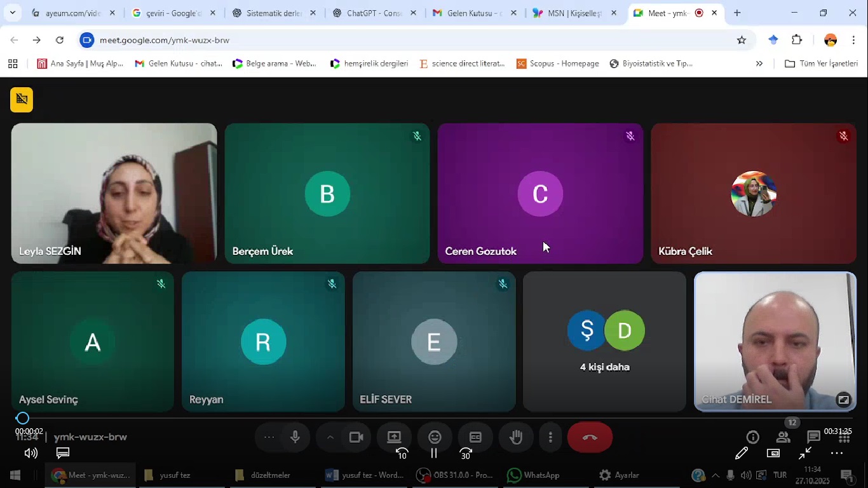Turn on closed captions
Image resolution: width=868 pixels, height=488 pixels.
475,437
